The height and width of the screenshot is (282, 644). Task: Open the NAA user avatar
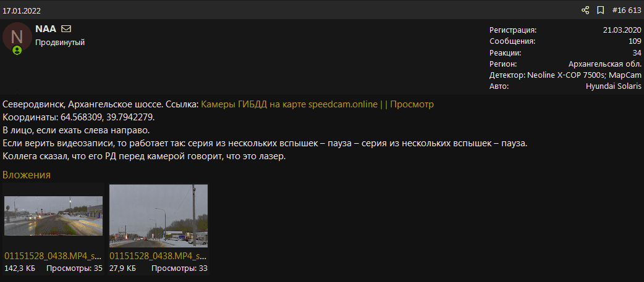[17, 37]
